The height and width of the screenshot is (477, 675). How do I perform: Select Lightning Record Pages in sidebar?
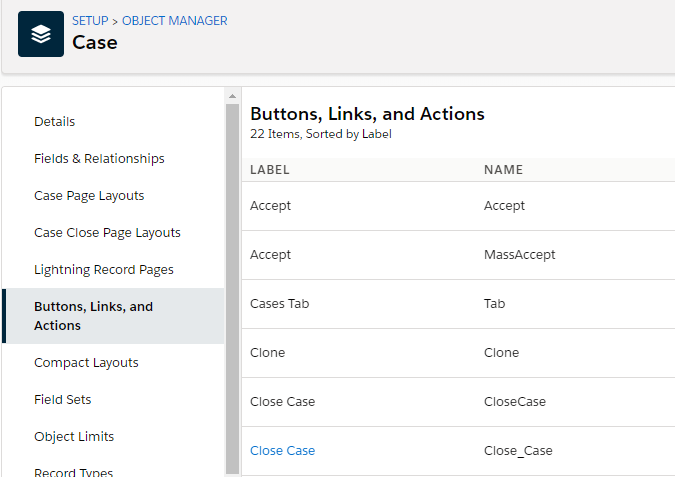tap(103, 269)
